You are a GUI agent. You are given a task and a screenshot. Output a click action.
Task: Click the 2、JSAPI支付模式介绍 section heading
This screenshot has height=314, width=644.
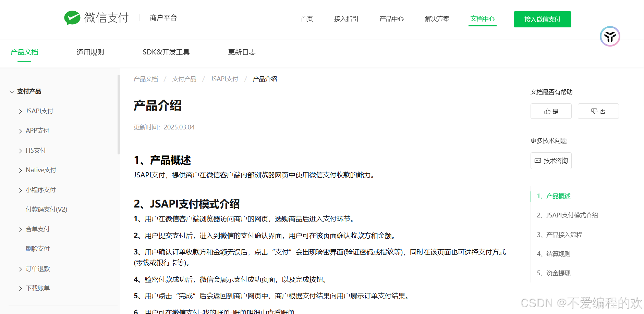[186, 204]
